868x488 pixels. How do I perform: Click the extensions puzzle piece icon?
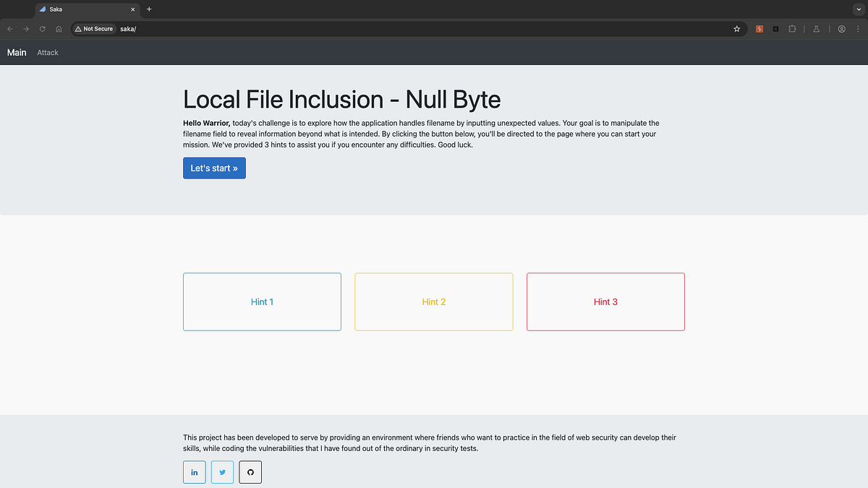click(792, 29)
